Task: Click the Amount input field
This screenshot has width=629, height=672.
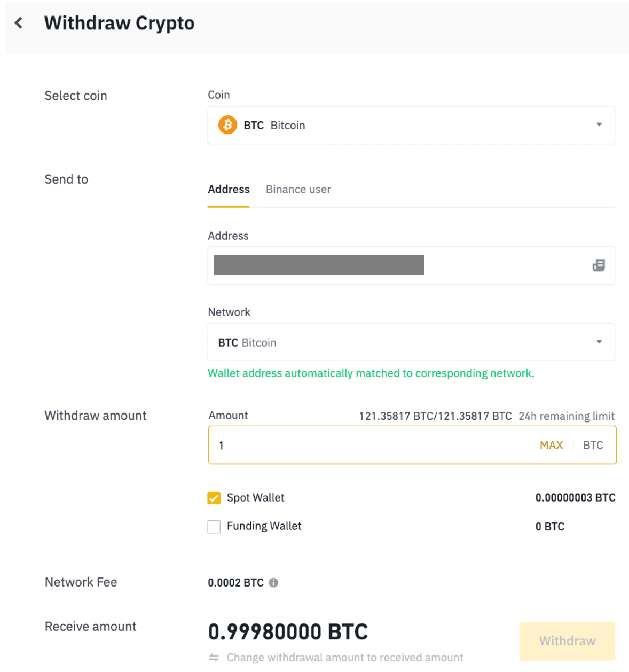Action: [374, 445]
